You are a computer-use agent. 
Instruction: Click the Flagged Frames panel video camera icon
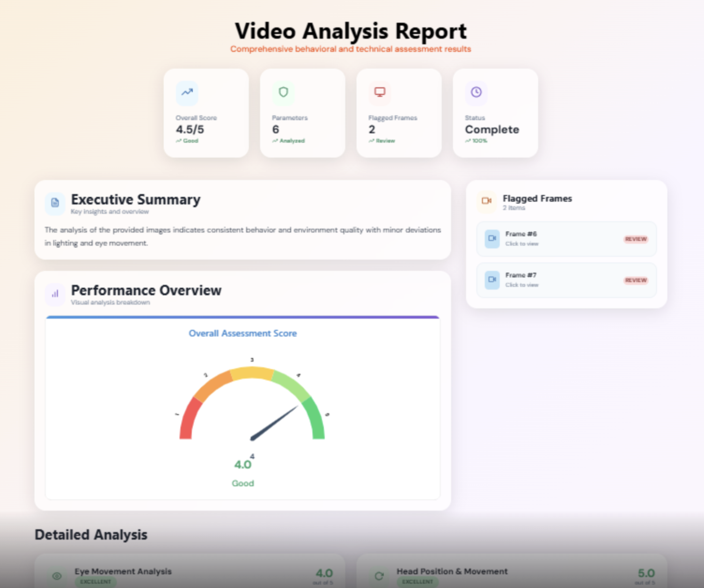(x=487, y=202)
